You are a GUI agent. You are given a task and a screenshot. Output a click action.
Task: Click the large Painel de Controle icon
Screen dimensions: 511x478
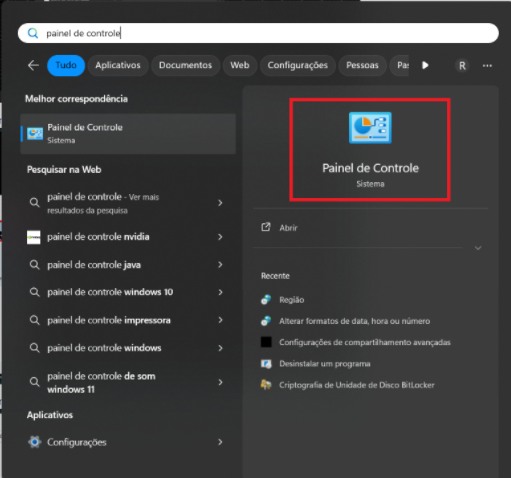[x=370, y=128]
